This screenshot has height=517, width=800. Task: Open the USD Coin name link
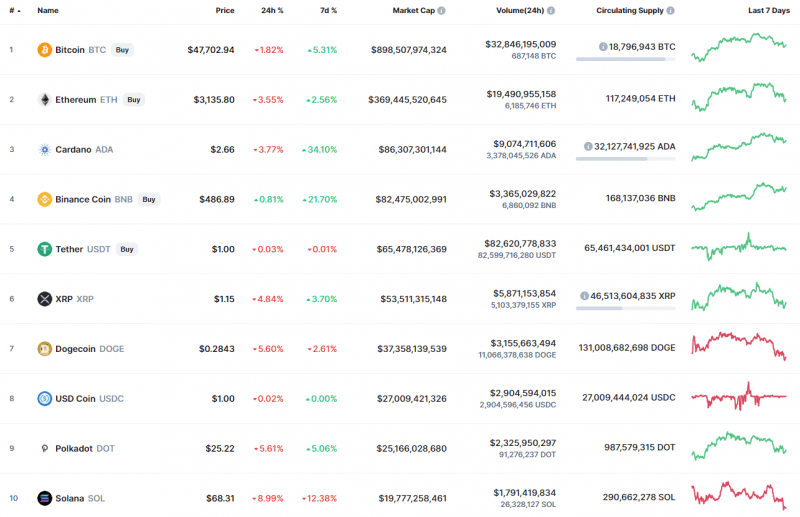tap(76, 398)
